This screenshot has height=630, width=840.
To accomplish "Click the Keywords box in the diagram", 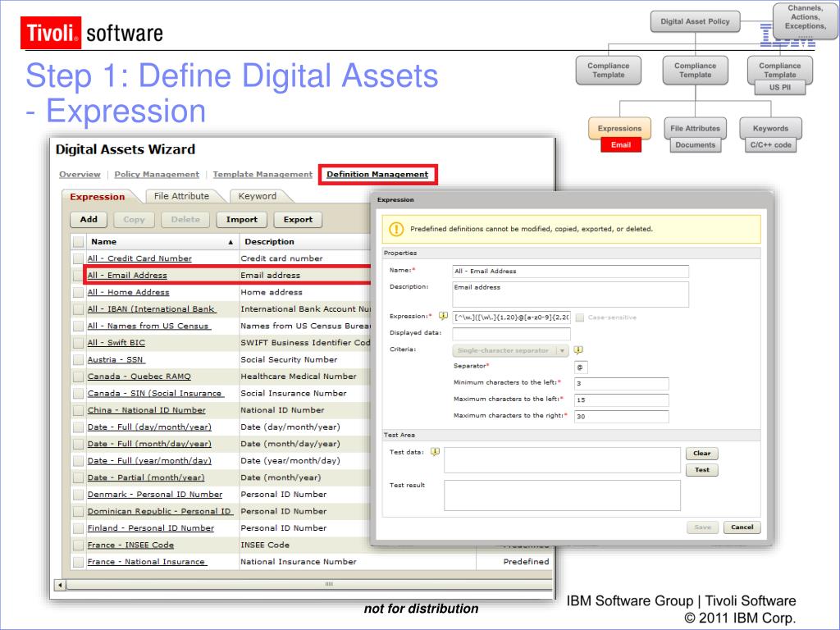I will [x=770, y=129].
